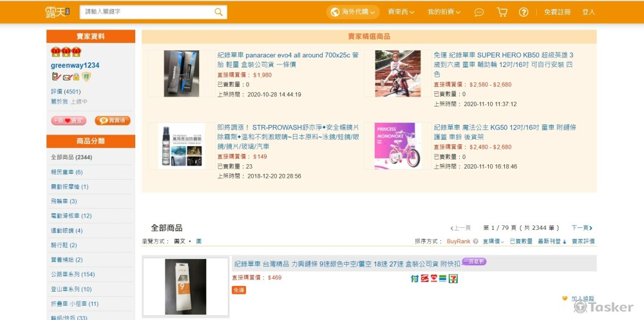
Task: Open seller profile greenway1234
Action: 75,65
